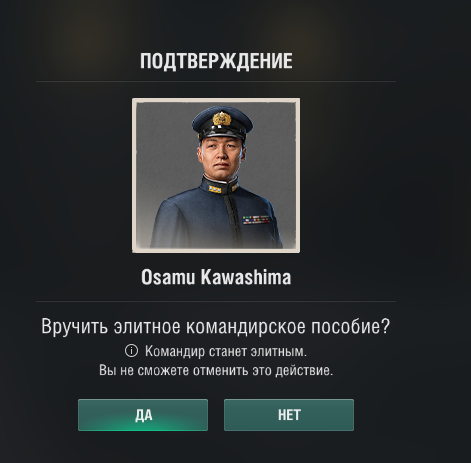
Task: Decline by clicking the НЕТ button
Action: point(289,415)
